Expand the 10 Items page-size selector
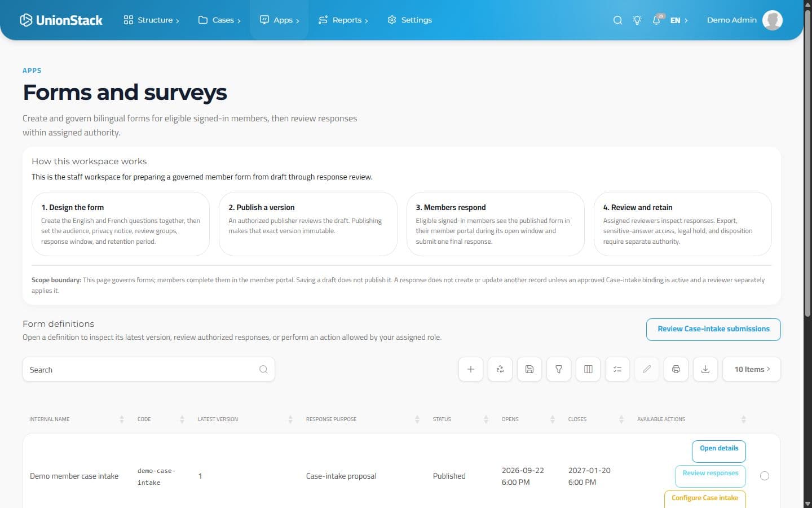Viewport: 812px width, 508px height. [x=752, y=369]
